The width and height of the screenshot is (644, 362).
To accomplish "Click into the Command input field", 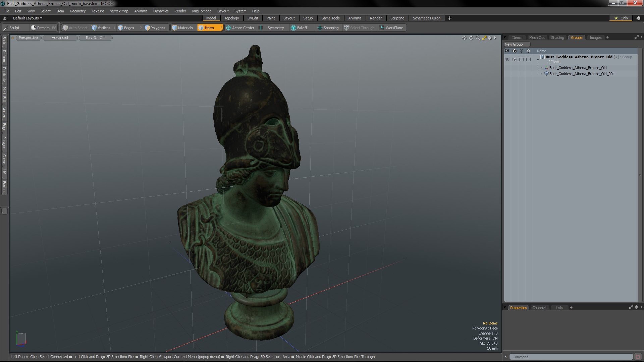I will pyautogui.click(x=571, y=357).
